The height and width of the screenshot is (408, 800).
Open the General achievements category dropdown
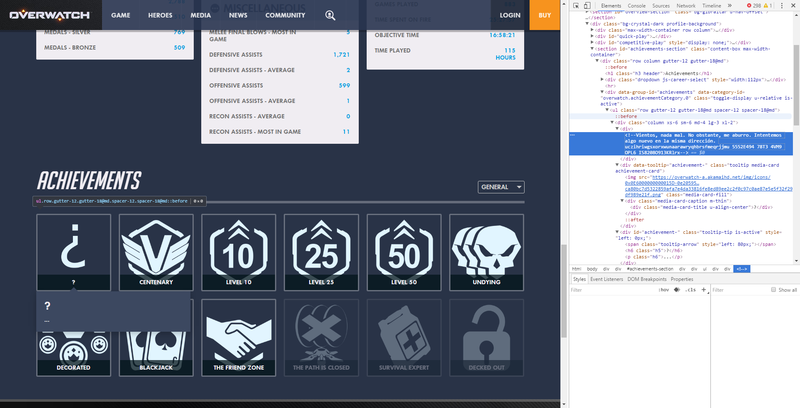point(500,187)
